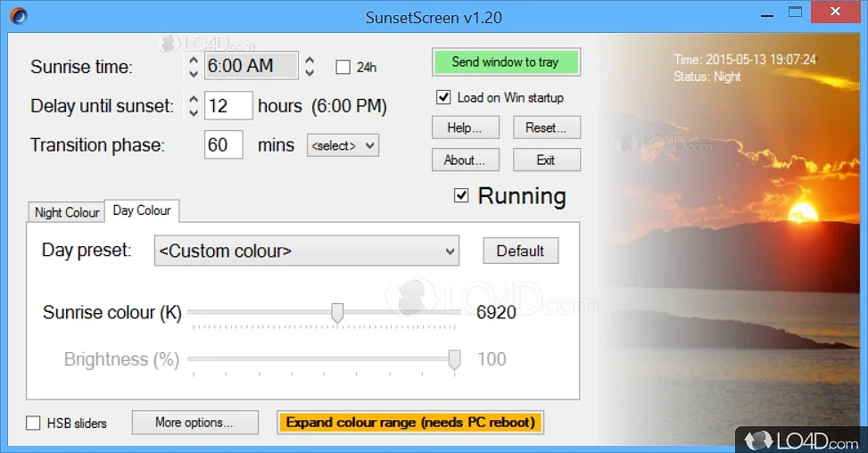The height and width of the screenshot is (453, 868).
Task: Click the Sunrise colour (K) slider thumb
Action: click(337, 312)
